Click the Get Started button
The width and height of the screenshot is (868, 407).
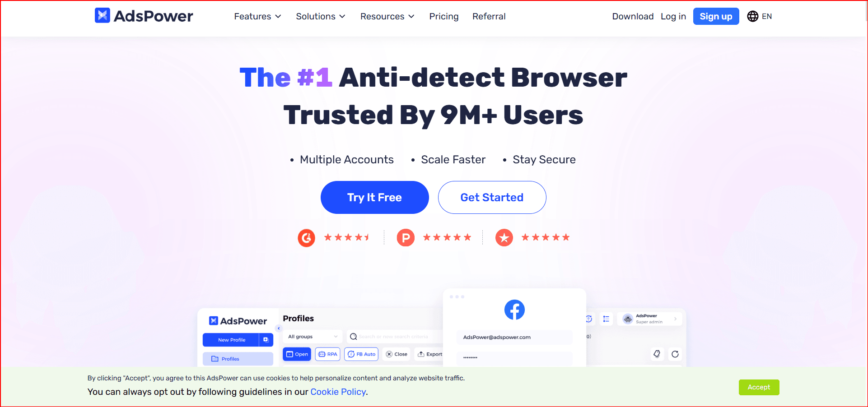pyautogui.click(x=492, y=197)
